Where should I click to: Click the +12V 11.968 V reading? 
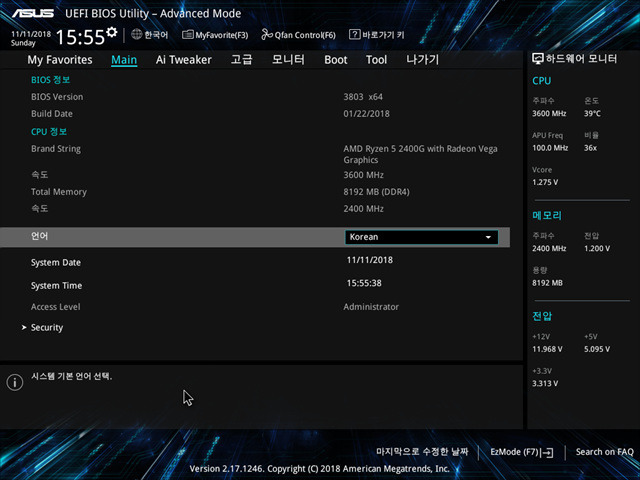click(x=547, y=349)
